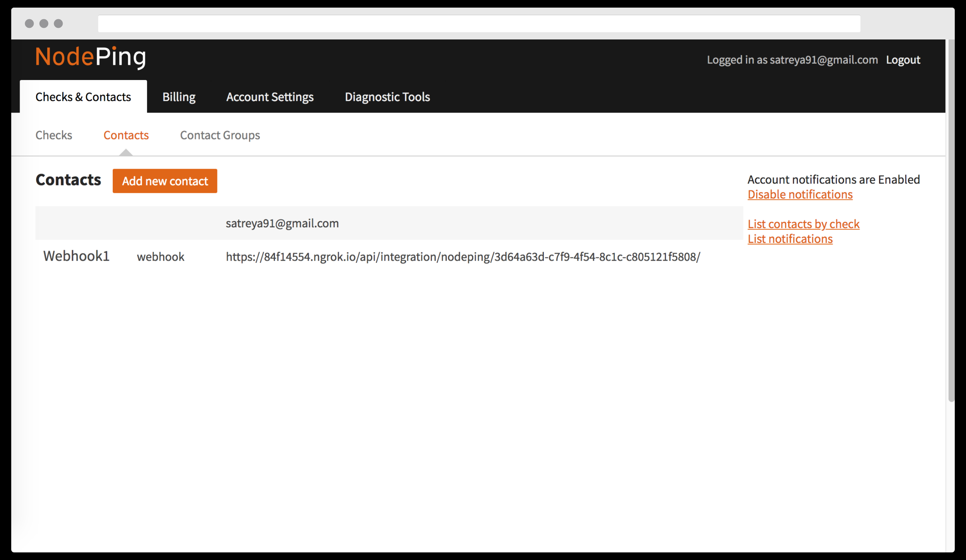The height and width of the screenshot is (560, 966).
Task: Select the Contacts sub-tab
Action: click(126, 135)
